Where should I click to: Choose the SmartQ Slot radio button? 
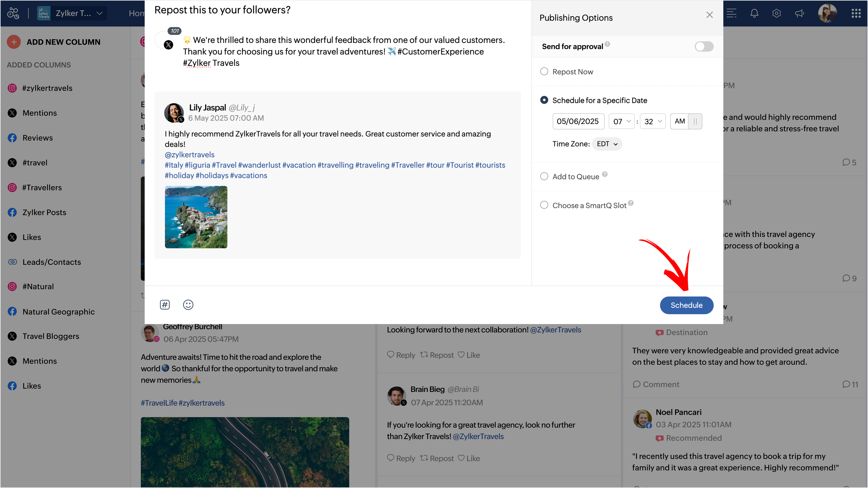tap(544, 205)
